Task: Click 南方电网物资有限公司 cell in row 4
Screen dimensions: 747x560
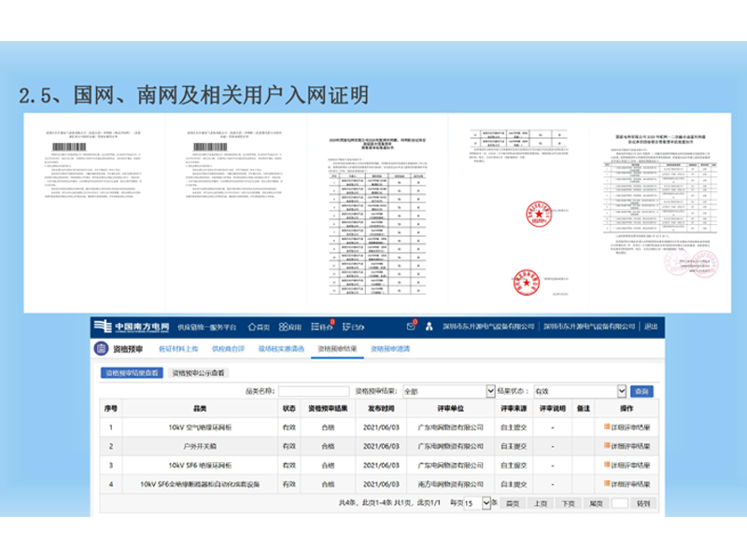Action: [x=451, y=484]
